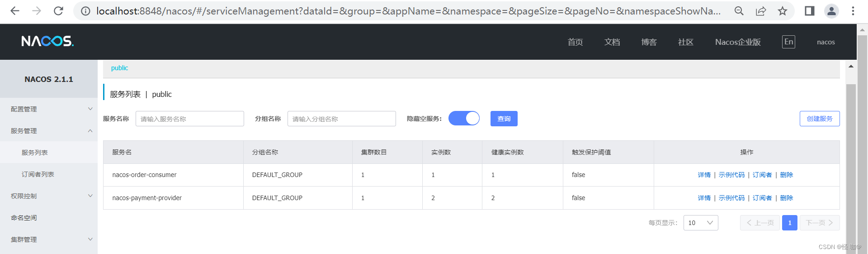The height and width of the screenshot is (254, 868).
Task: Select page 1 in pagination
Action: pyautogui.click(x=790, y=223)
